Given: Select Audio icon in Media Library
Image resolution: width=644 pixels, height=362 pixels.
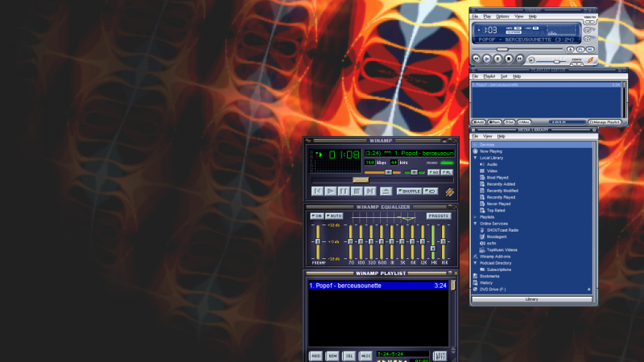Looking at the screenshot, I should click(x=482, y=165).
